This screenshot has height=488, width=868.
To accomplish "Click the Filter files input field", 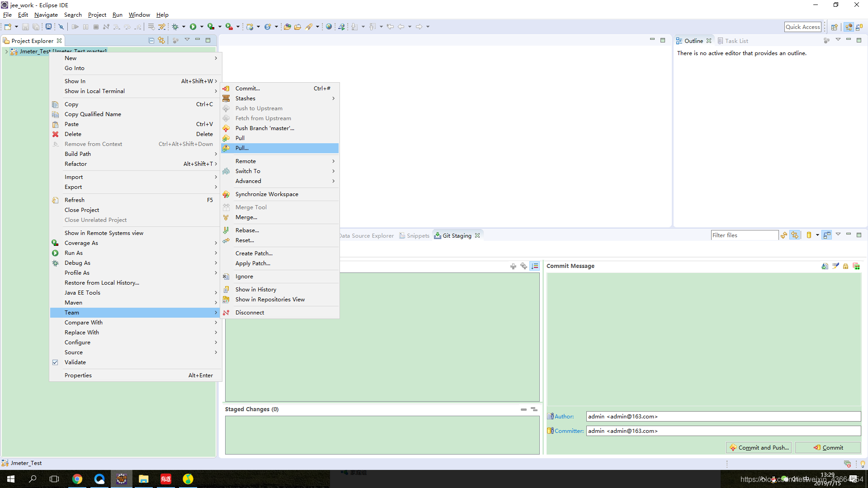I will tap(744, 235).
